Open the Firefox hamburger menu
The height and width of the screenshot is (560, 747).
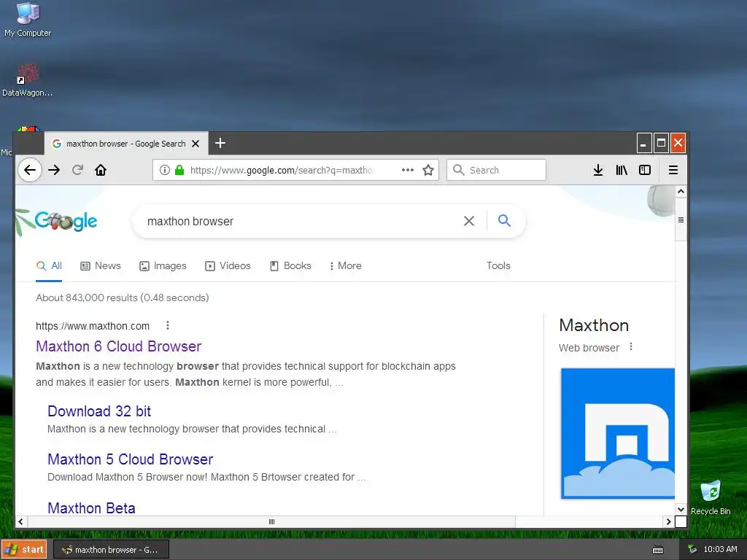tap(673, 170)
